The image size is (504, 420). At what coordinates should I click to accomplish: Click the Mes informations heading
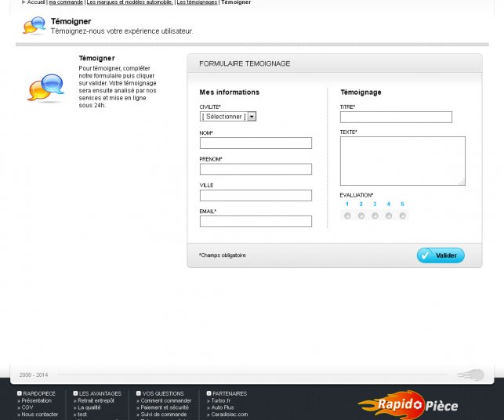tap(230, 92)
